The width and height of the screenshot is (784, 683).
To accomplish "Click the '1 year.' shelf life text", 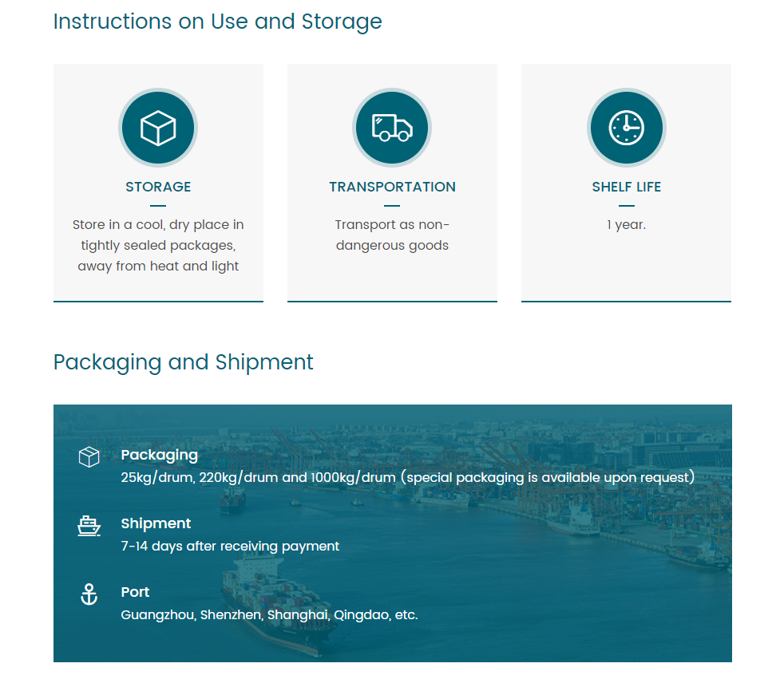I will (x=626, y=225).
